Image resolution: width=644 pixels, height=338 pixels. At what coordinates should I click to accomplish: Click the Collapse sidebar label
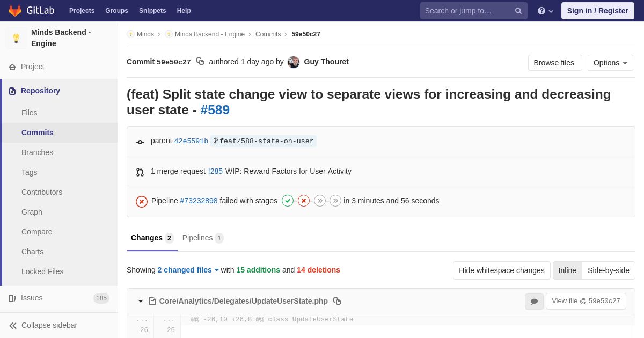(x=49, y=325)
